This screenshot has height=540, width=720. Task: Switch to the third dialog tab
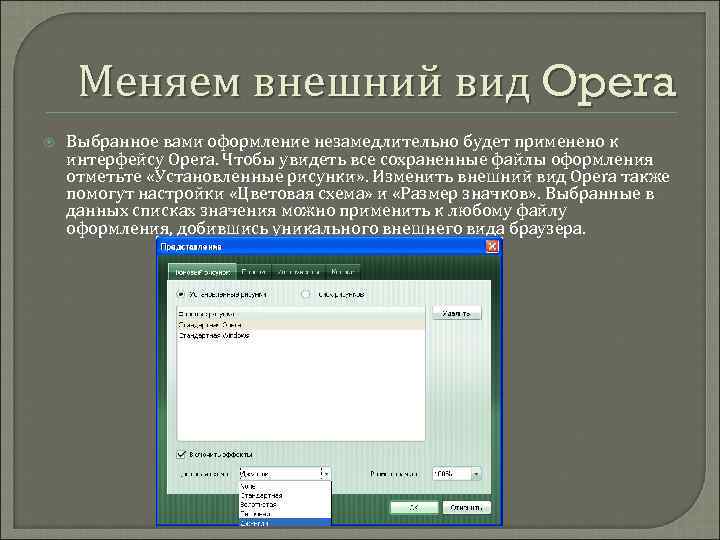tap(298, 272)
